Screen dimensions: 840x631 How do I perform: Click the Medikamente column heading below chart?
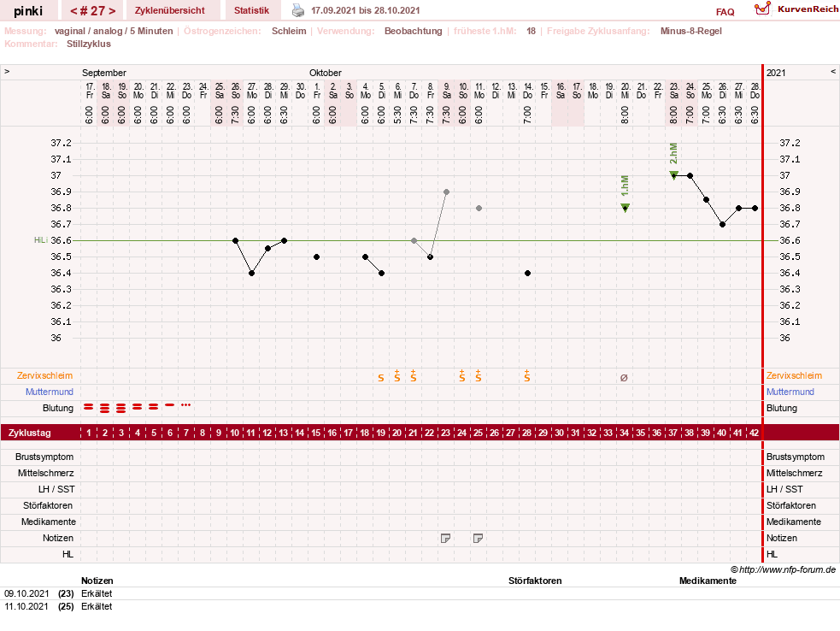pyautogui.click(x=708, y=581)
